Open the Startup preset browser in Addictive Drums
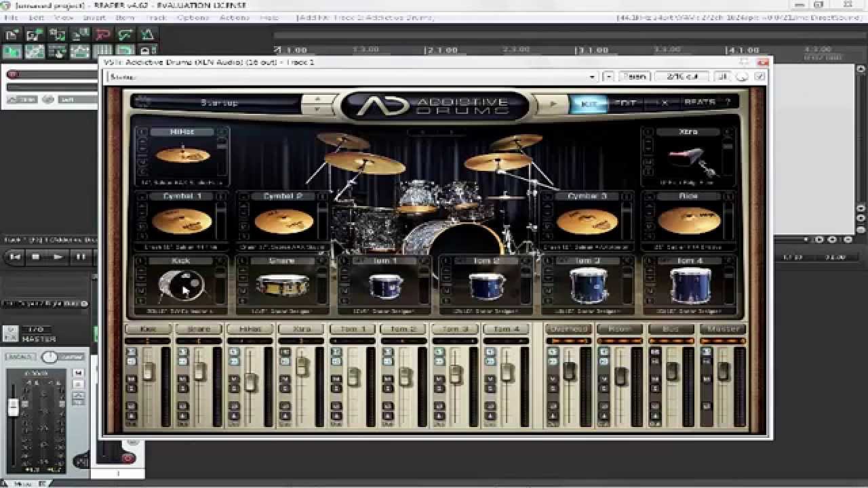Image resolution: width=868 pixels, height=488 pixels. (x=218, y=103)
